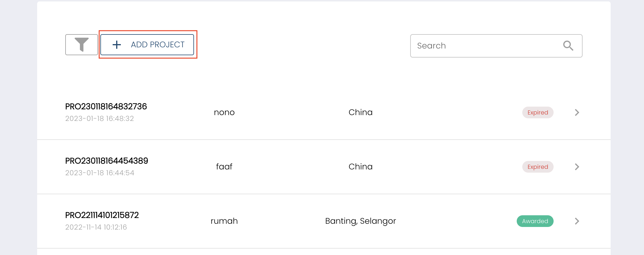The image size is (644, 255).
Task: Expand project nono with chevron arrow
Action: click(577, 112)
